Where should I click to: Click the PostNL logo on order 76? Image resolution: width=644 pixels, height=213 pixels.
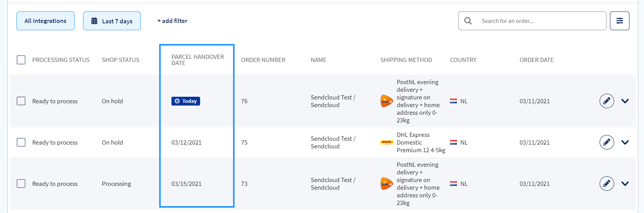(386, 101)
